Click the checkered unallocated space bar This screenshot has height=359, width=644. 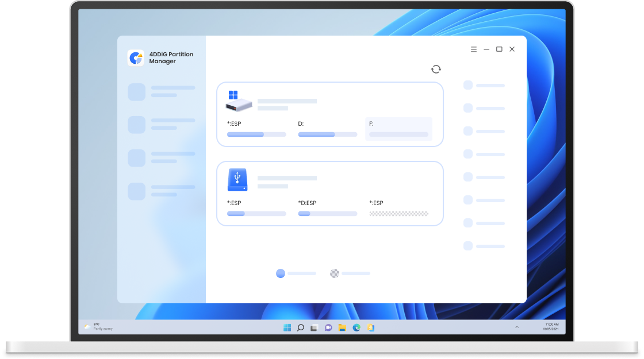tap(398, 214)
